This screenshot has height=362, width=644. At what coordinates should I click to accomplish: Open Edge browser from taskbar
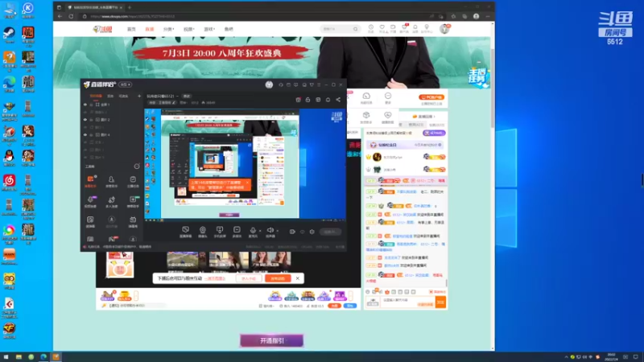click(x=43, y=357)
